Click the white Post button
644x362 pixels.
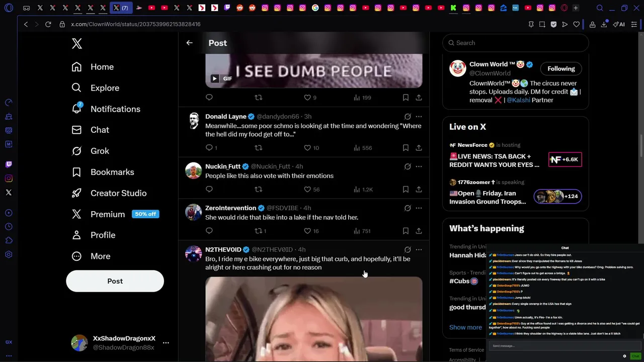tap(115, 281)
